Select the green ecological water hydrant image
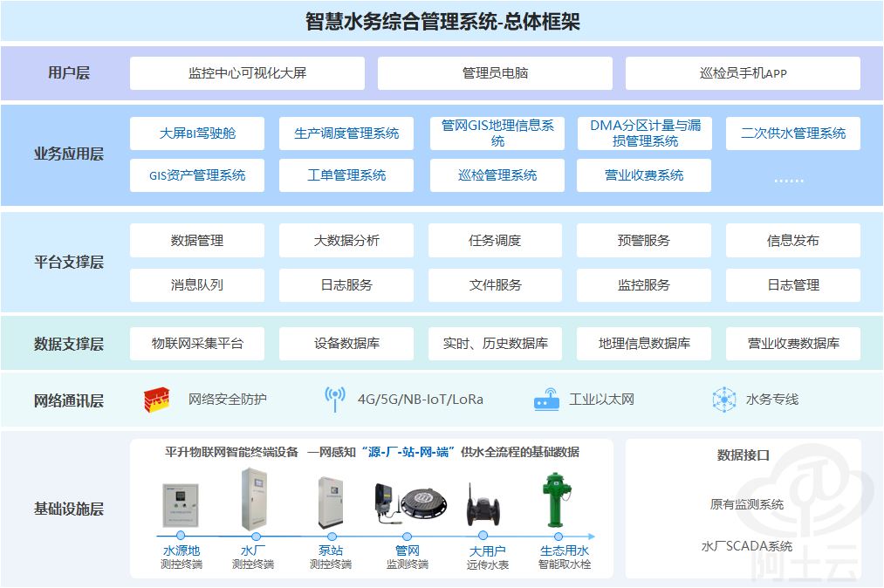Image resolution: width=884 pixels, height=588 pixels. point(553,499)
